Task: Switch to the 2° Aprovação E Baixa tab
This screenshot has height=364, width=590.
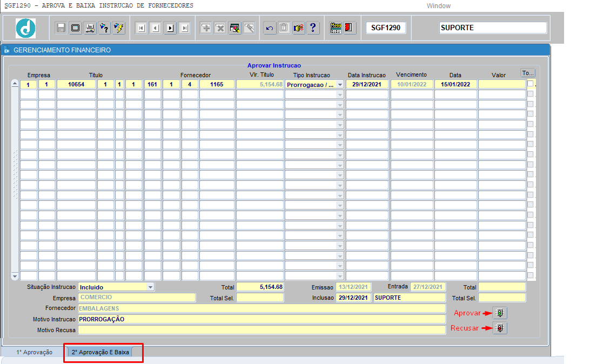Action: 100,352
